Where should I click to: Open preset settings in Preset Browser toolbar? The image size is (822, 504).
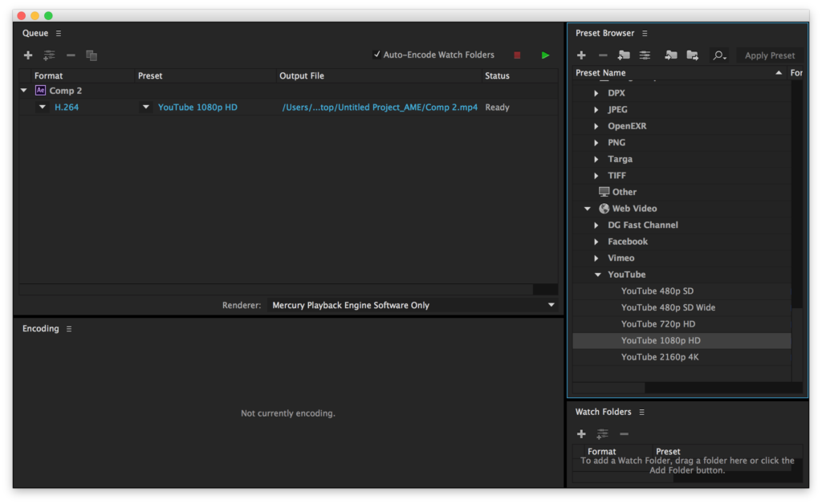coord(645,55)
